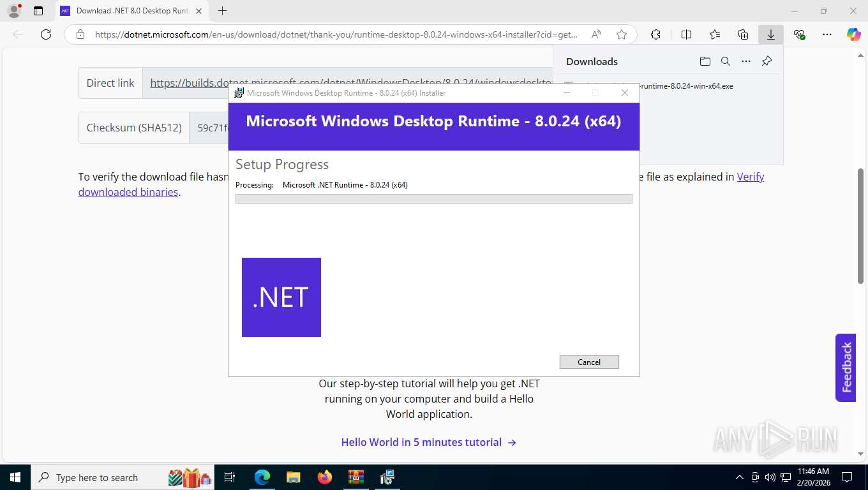Open WinRAR taskbar icon
Screen dimensions: 868x490
pyautogui.click(x=355, y=477)
